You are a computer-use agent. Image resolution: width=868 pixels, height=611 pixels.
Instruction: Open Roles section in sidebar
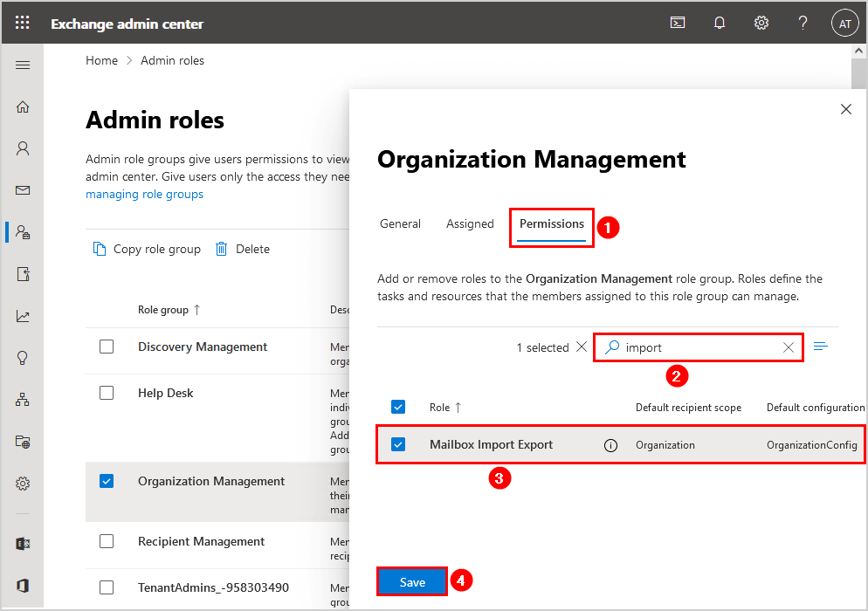pos(23,232)
